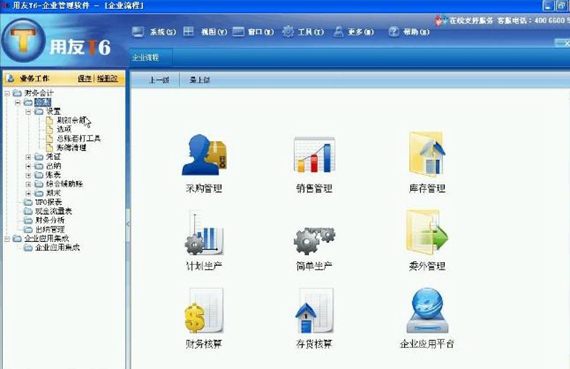
Task: Click the 上一级 navigation button
Action: point(159,80)
